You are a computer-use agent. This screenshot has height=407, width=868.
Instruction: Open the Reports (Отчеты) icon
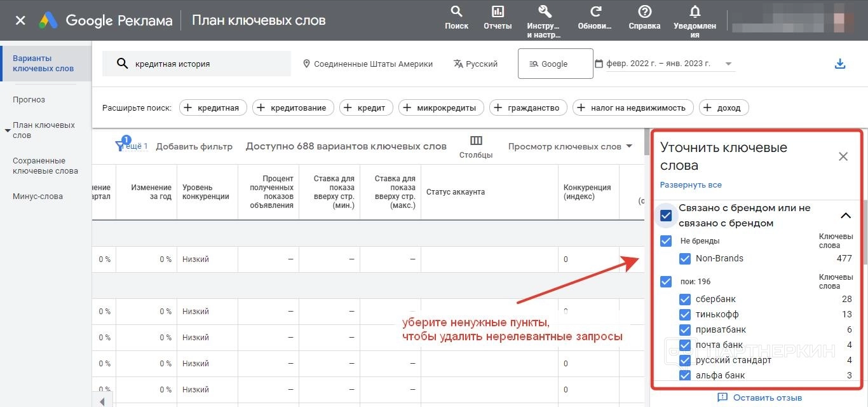[x=498, y=11]
